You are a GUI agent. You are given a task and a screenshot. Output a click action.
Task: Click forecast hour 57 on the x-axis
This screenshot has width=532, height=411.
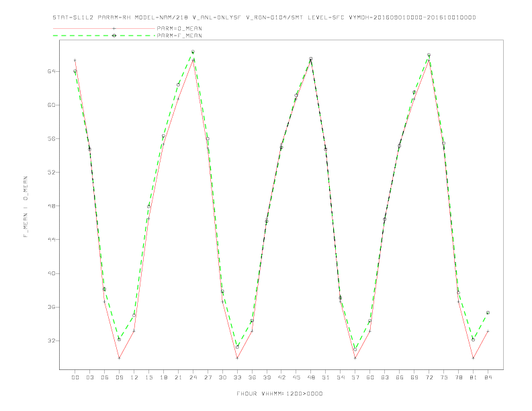pos(355,377)
